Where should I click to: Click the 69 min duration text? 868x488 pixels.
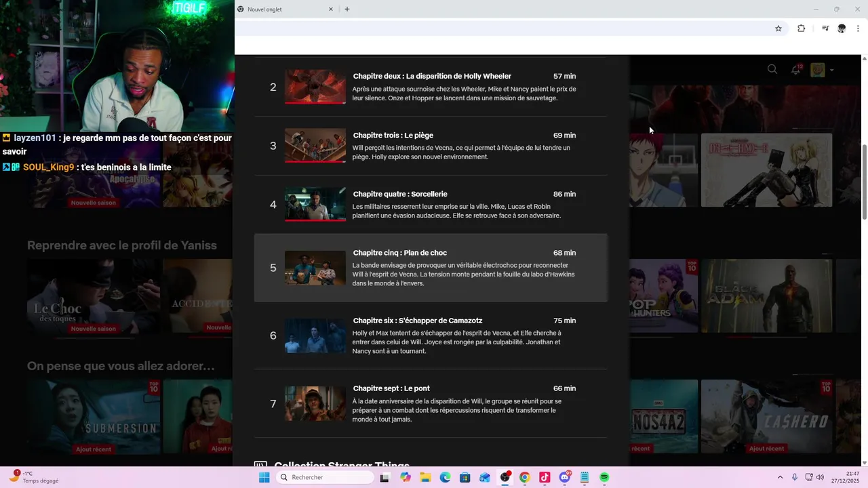point(564,135)
